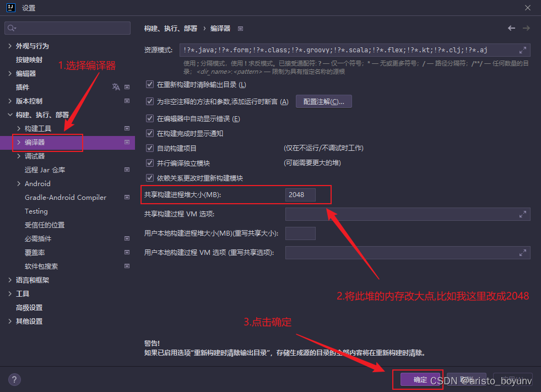
Task: Click the IntelliJ IDEA logo icon
Action: [x=10, y=7]
